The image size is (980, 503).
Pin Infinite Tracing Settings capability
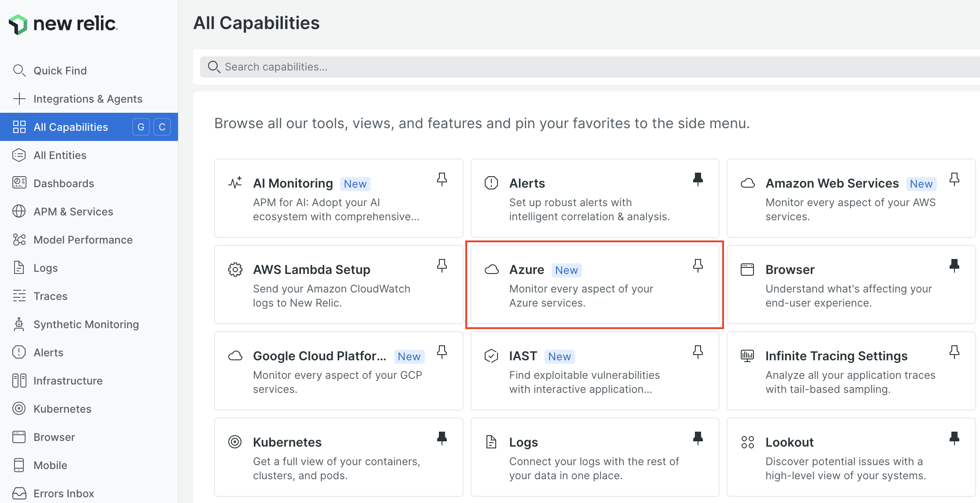(954, 352)
